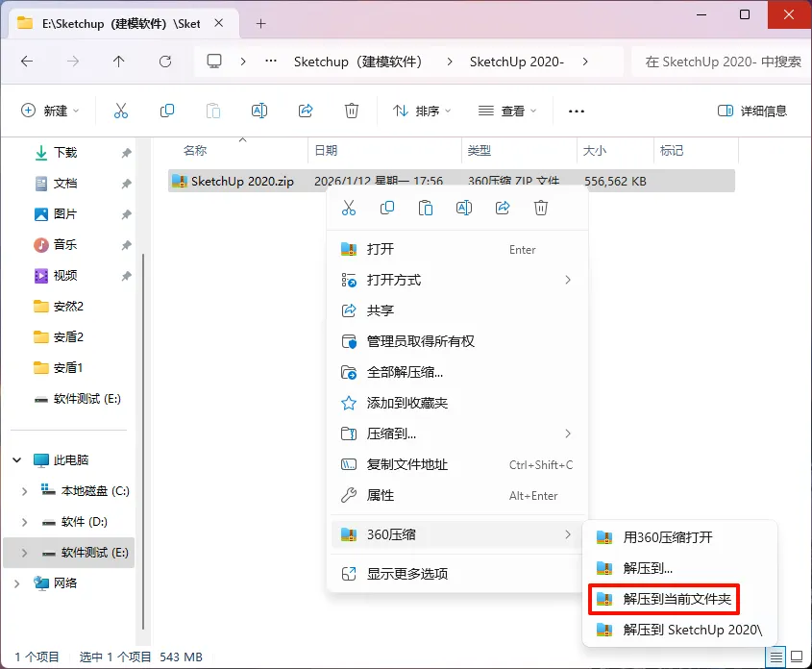Select 显示更多选项 menu entry

(x=457, y=574)
